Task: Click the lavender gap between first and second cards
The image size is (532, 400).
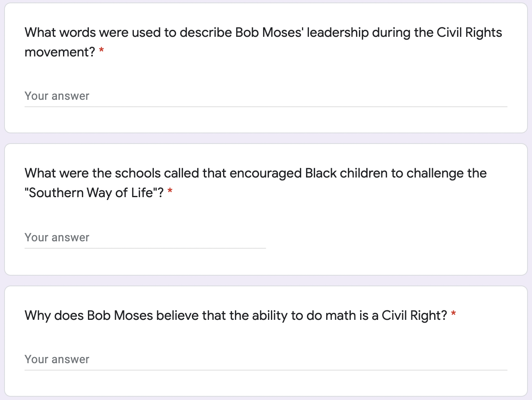Action: coord(266,138)
